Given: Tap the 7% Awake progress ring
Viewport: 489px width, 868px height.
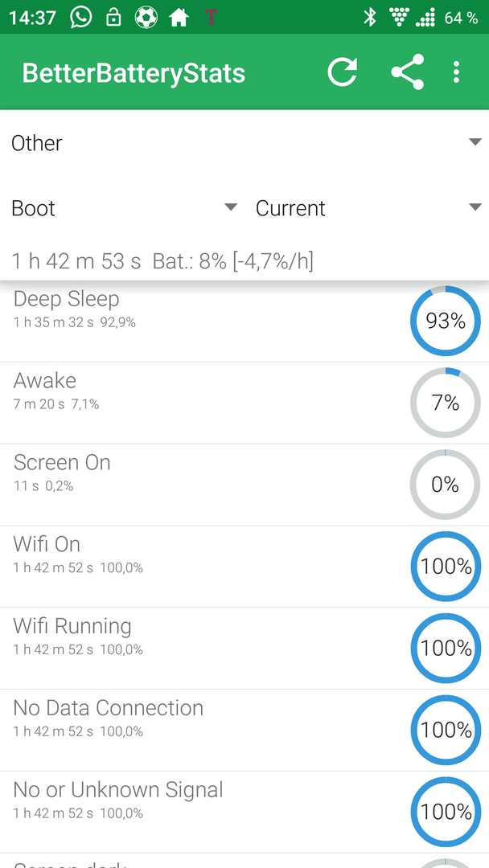Looking at the screenshot, I should [446, 403].
